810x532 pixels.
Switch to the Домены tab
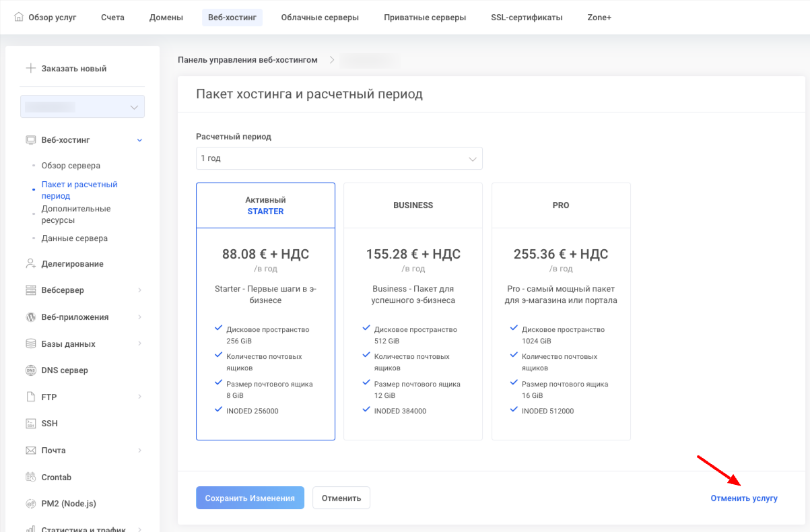point(166,18)
